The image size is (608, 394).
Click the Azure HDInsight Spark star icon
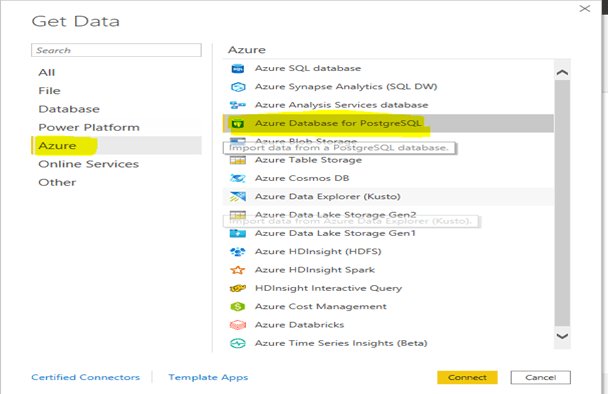[238, 270]
